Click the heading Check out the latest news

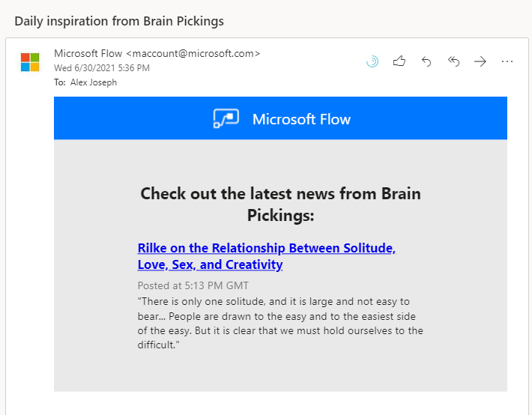(x=280, y=205)
